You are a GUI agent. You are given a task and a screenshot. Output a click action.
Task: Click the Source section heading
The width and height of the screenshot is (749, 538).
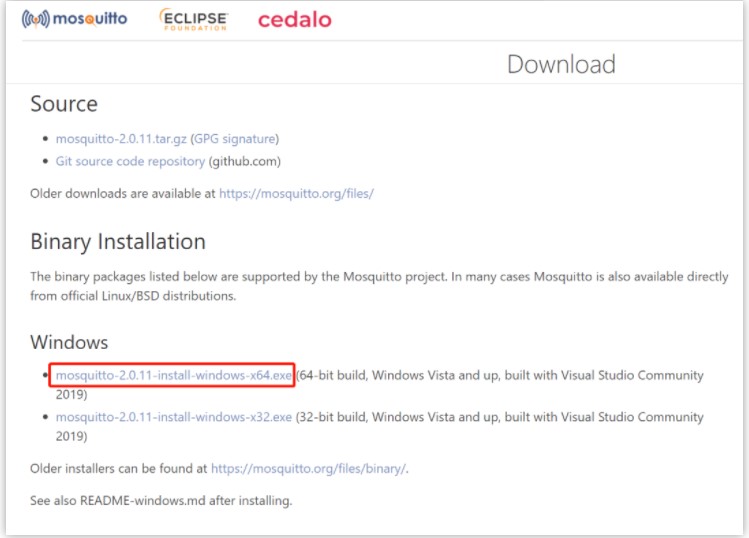(x=64, y=104)
